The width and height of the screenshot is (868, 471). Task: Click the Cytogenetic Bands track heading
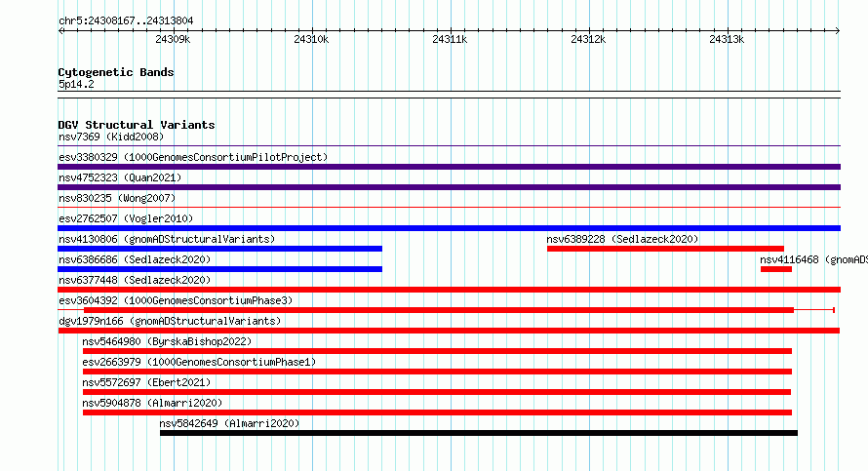116,72
